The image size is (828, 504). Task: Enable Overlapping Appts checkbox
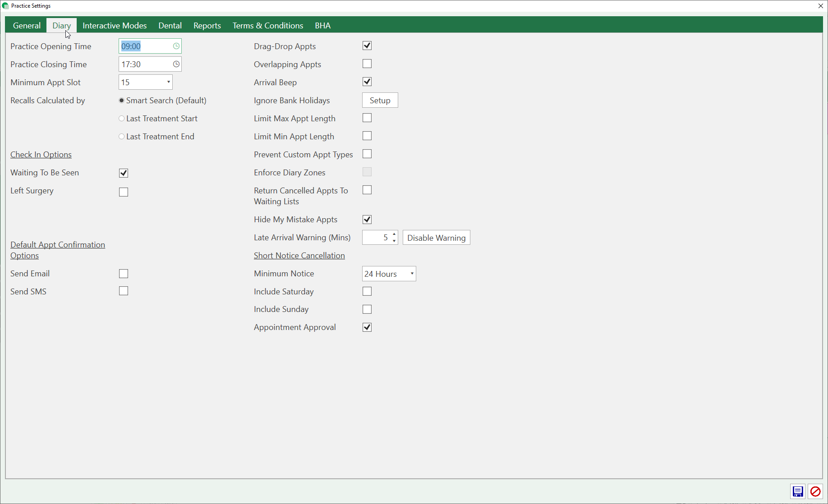click(x=367, y=64)
